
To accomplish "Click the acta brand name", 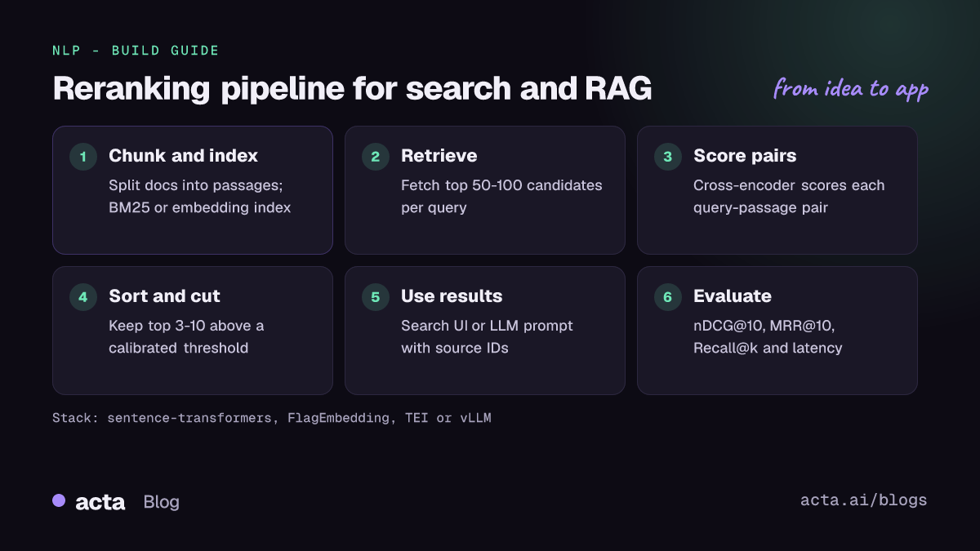I will [100, 502].
